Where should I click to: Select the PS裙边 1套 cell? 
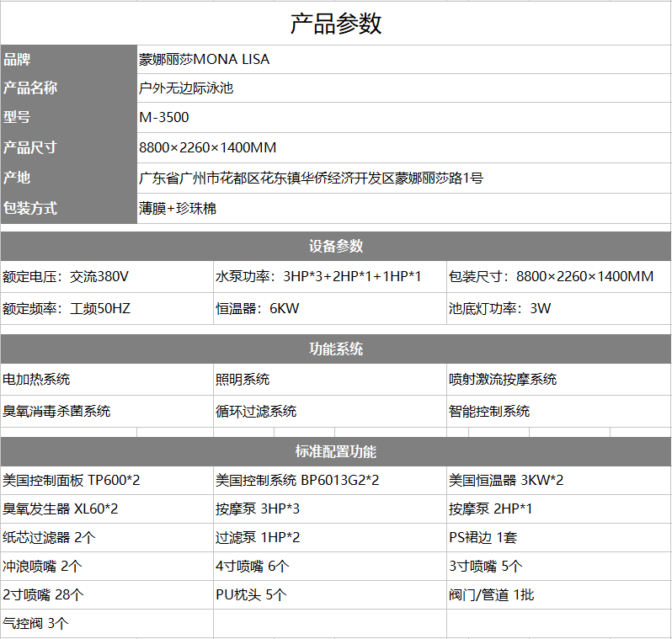483,537
